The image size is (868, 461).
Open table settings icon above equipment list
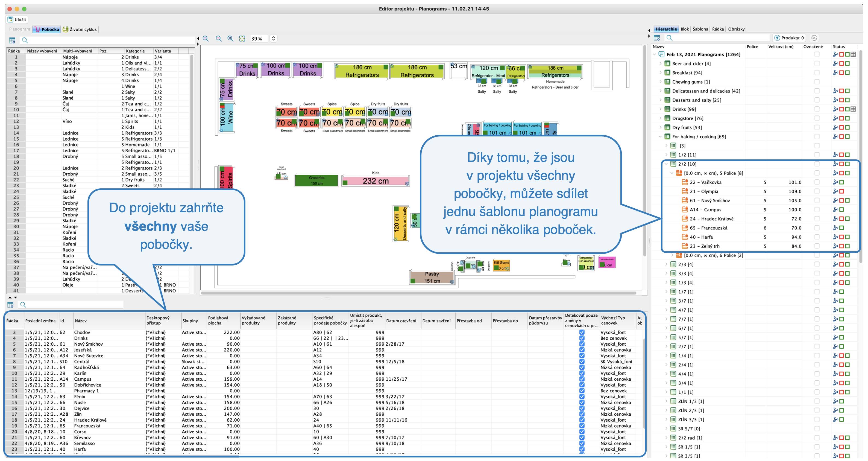12,40
